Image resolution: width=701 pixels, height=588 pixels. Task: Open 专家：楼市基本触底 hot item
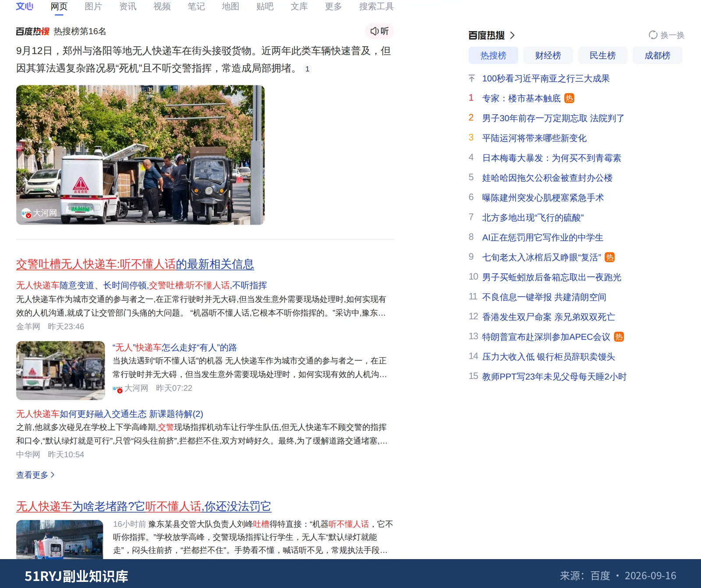click(x=521, y=98)
